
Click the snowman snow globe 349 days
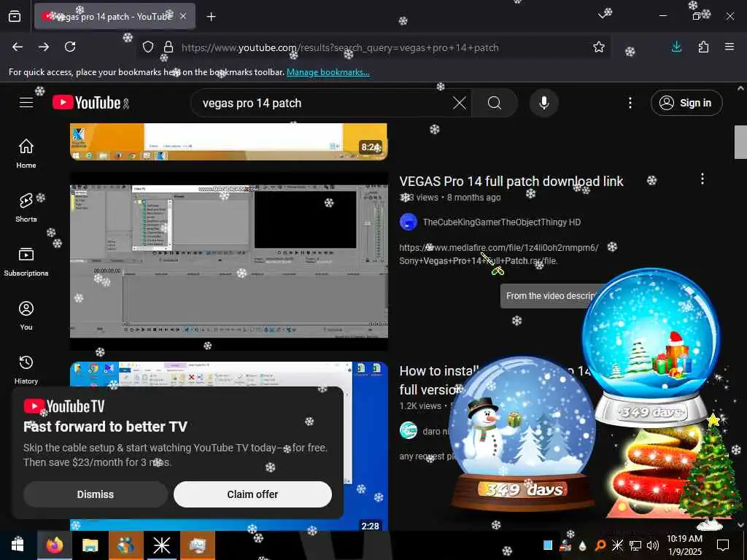pyautogui.click(x=522, y=433)
